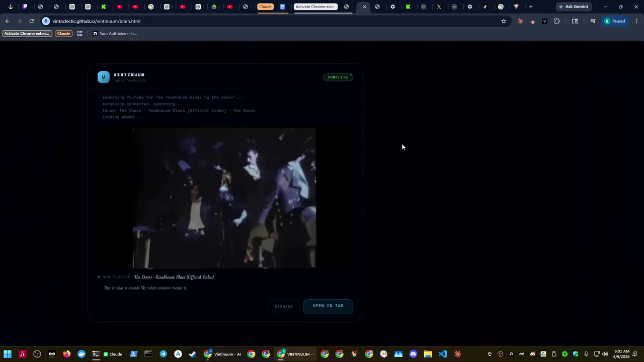Screen dimensions: 644x362
Task: Click 'This is what it sounds like' caption
Action: (145, 288)
